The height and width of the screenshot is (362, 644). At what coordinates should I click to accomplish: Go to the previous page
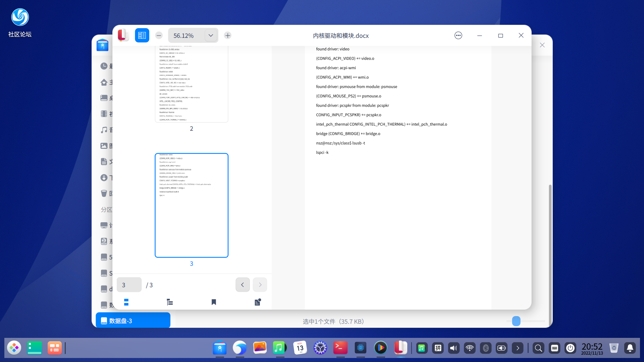[x=243, y=285]
